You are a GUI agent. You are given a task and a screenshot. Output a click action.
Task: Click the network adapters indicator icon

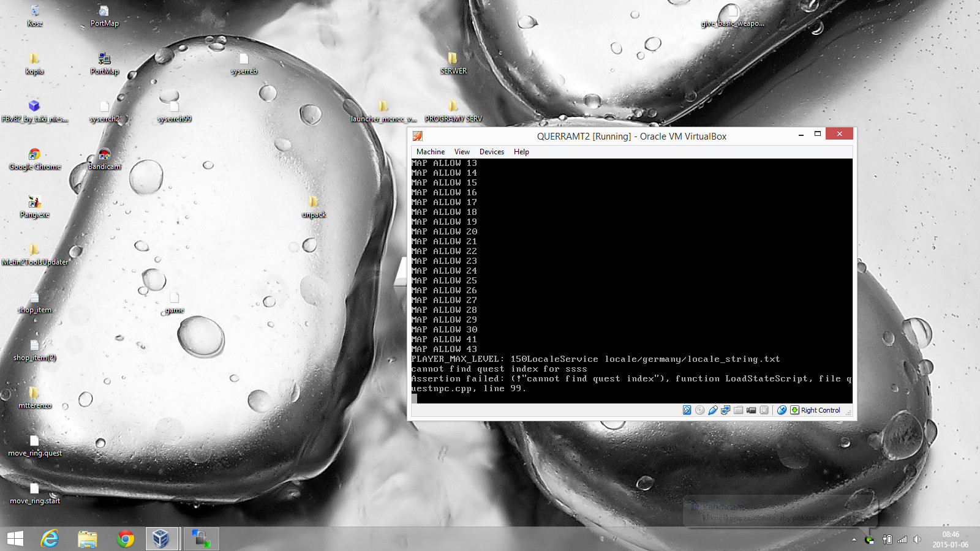[726, 410]
